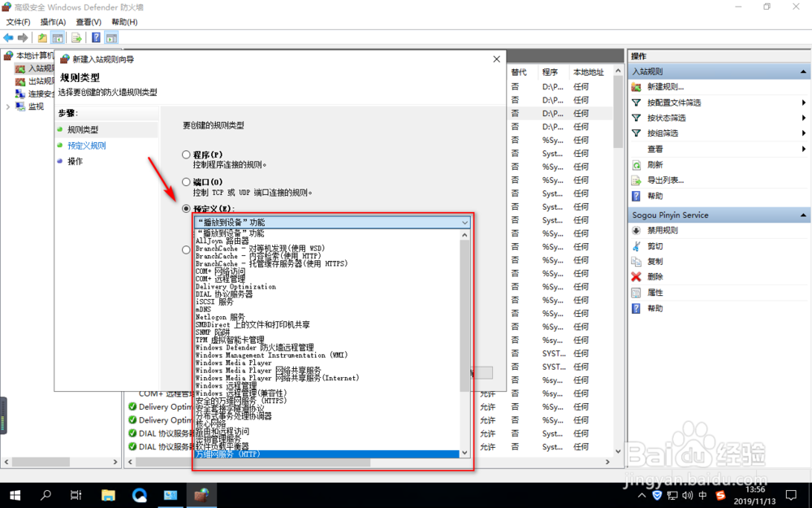Open Windows Start menu

15,495
